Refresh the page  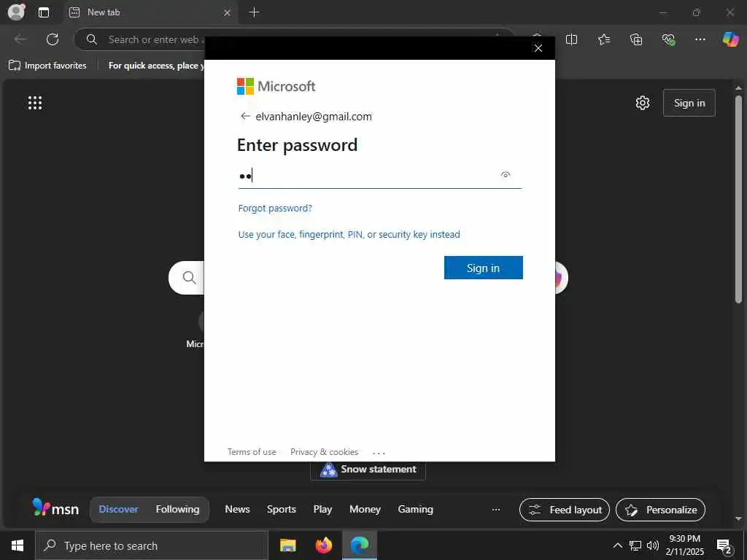click(53, 39)
